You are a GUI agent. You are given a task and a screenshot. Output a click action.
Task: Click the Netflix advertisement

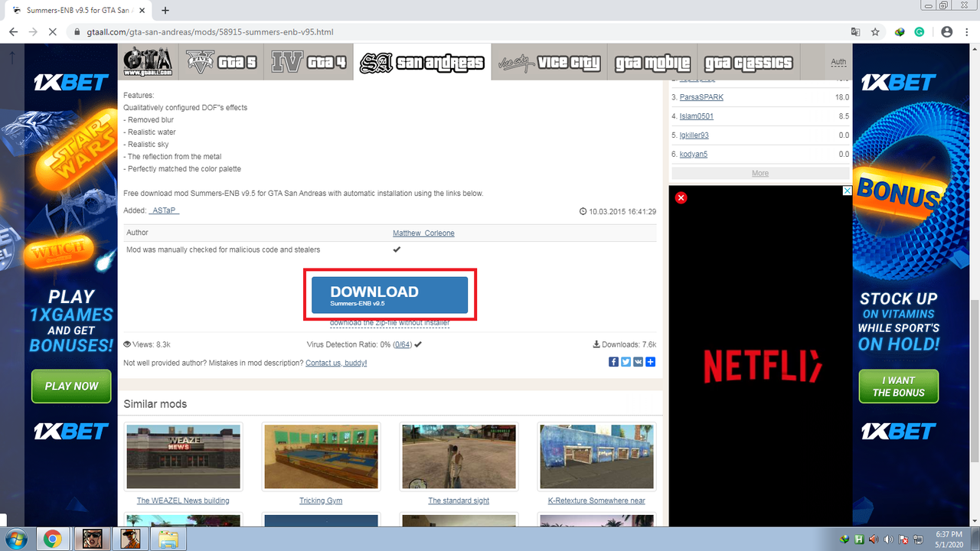coord(760,356)
